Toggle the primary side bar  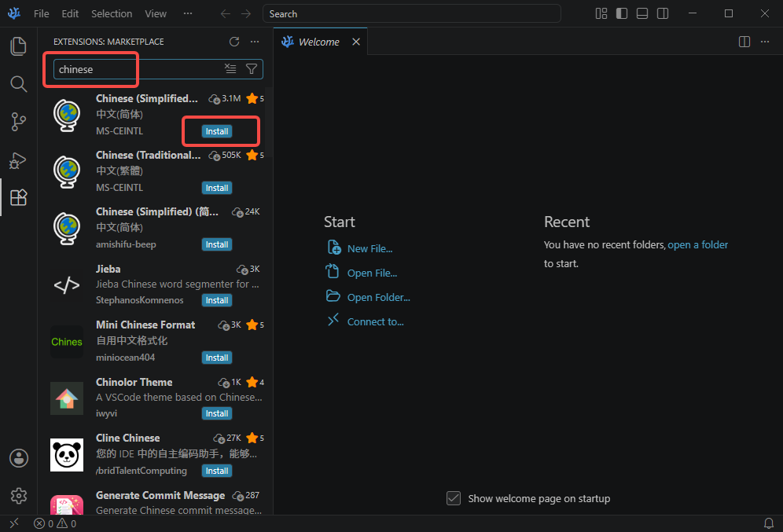coord(622,13)
